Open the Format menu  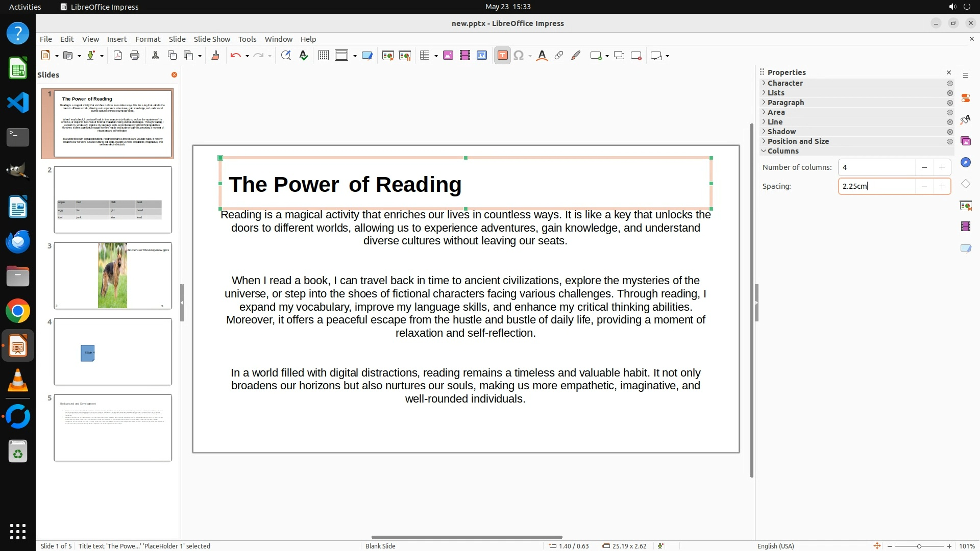coord(148,39)
